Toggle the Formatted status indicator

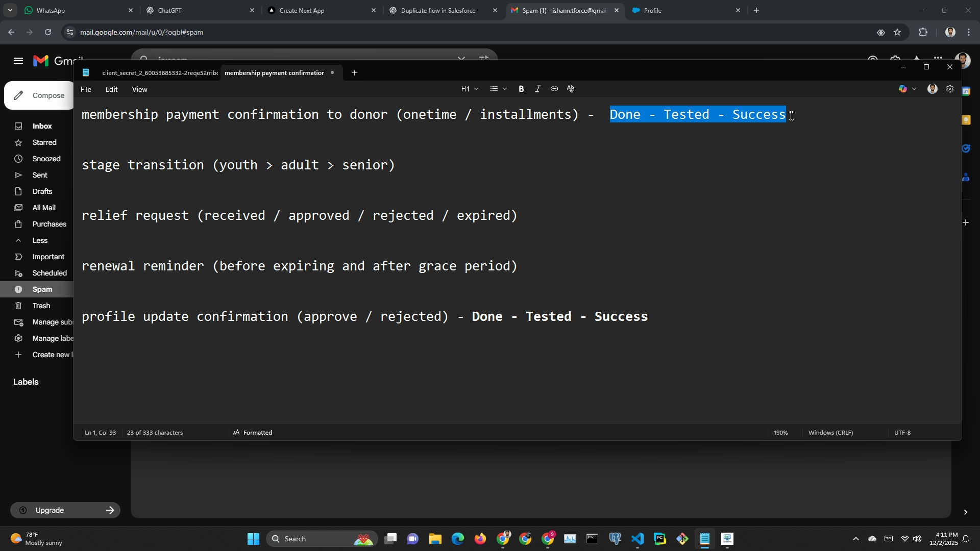point(253,433)
